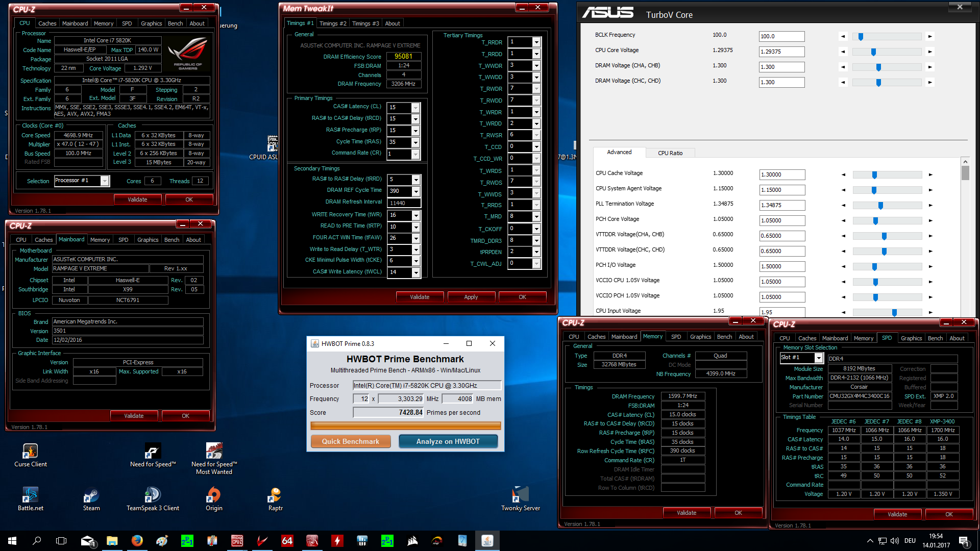Screen dimensions: 980x551
Task: Click the CPU System Agent Voltage input field
Action: (x=782, y=190)
